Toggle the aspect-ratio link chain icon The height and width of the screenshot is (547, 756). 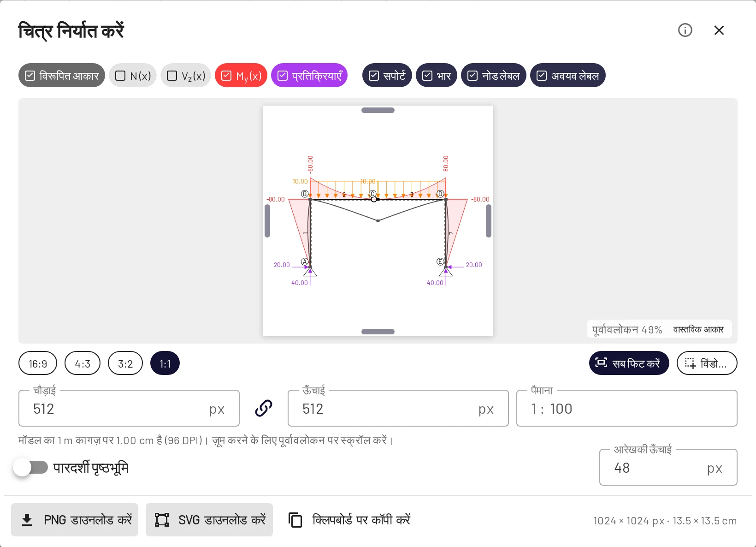tap(264, 408)
